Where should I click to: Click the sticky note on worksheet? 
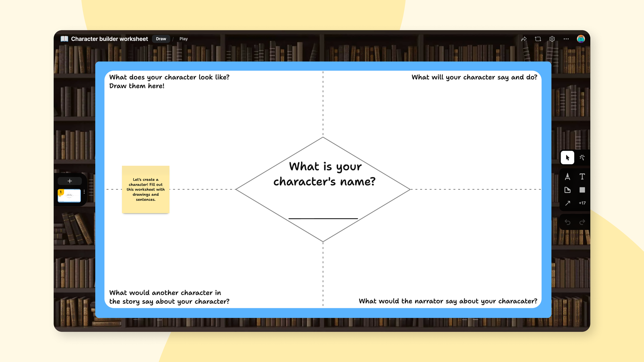pyautogui.click(x=146, y=189)
